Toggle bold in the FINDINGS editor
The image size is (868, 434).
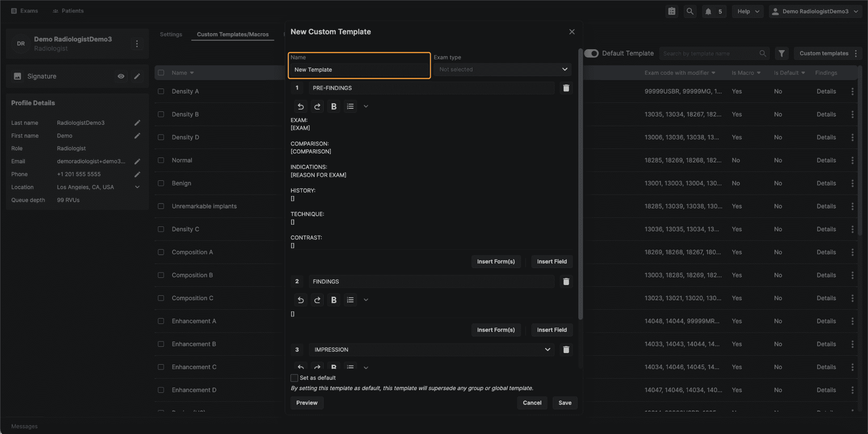(x=334, y=300)
